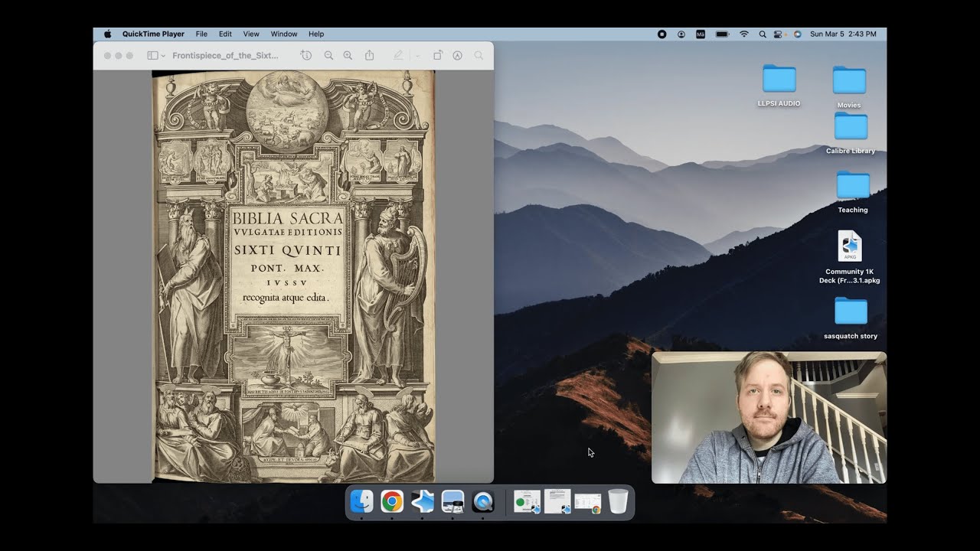
Task: Click the black 'Mā' menu bar icon
Action: tap(701, 34)
